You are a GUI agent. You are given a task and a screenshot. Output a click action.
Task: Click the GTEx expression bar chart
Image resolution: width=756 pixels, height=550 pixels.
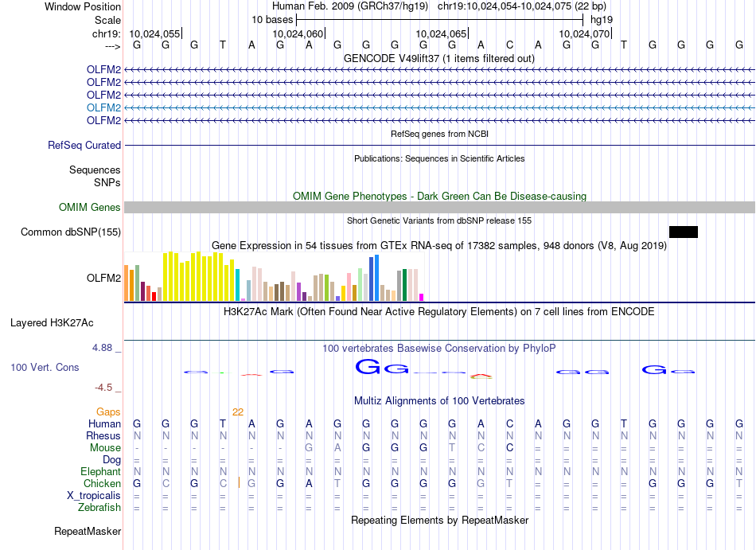274,277
